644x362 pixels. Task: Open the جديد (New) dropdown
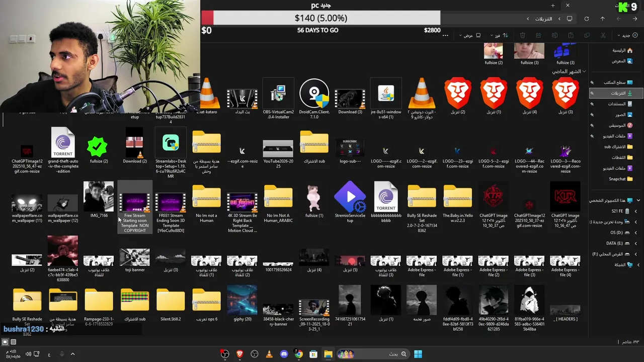pyautogui.click(x=627, y=35)
